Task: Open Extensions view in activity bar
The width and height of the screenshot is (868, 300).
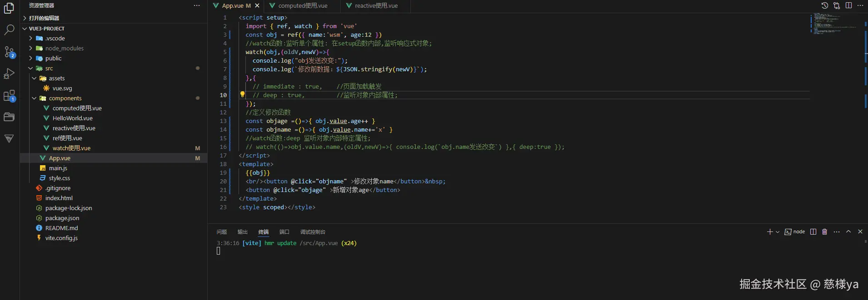Action: [x=9, y=95]
